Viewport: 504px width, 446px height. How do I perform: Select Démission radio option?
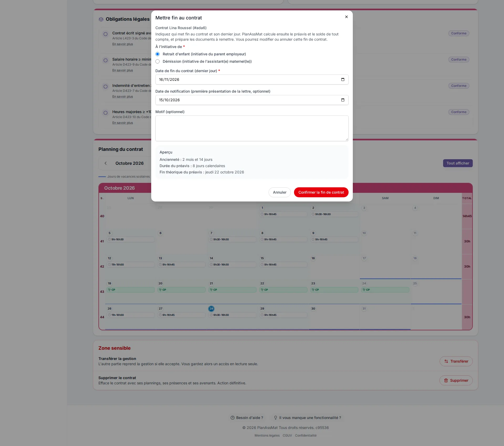[x=157, y=61]
